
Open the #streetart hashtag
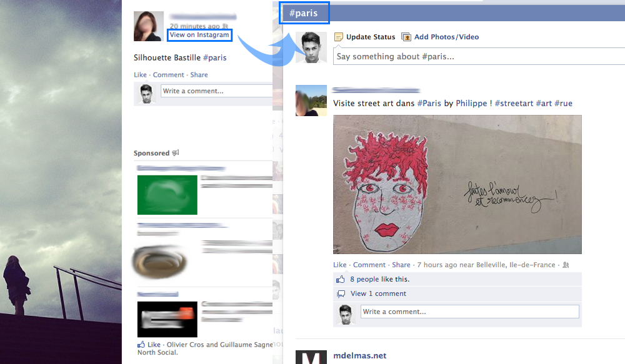[x=514, y=104]
